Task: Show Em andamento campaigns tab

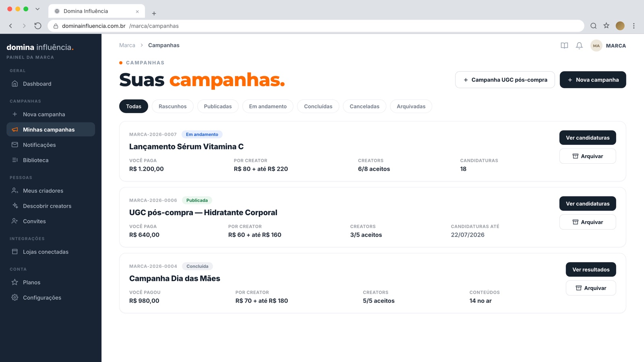Action: pyautogui.click(x=268, y=106)
